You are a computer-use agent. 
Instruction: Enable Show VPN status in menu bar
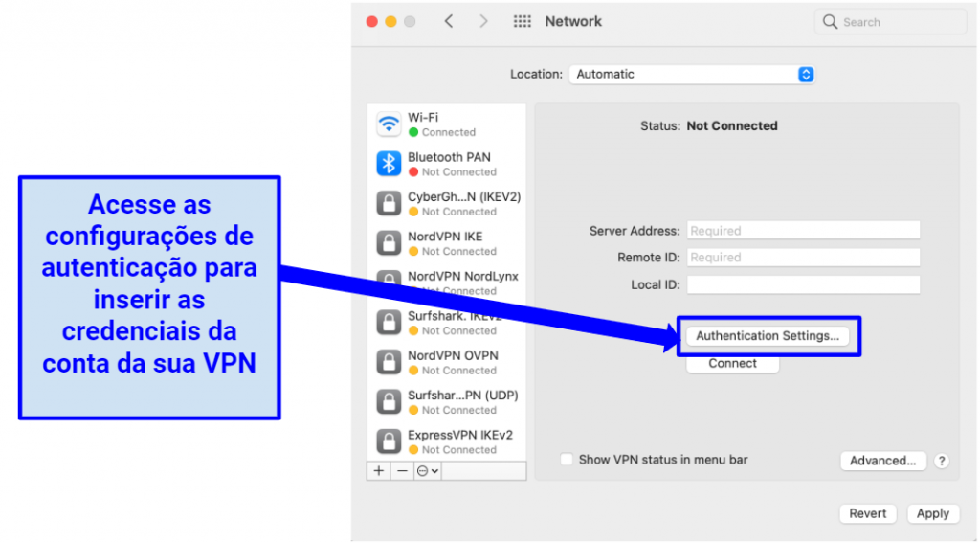(567, 460)
